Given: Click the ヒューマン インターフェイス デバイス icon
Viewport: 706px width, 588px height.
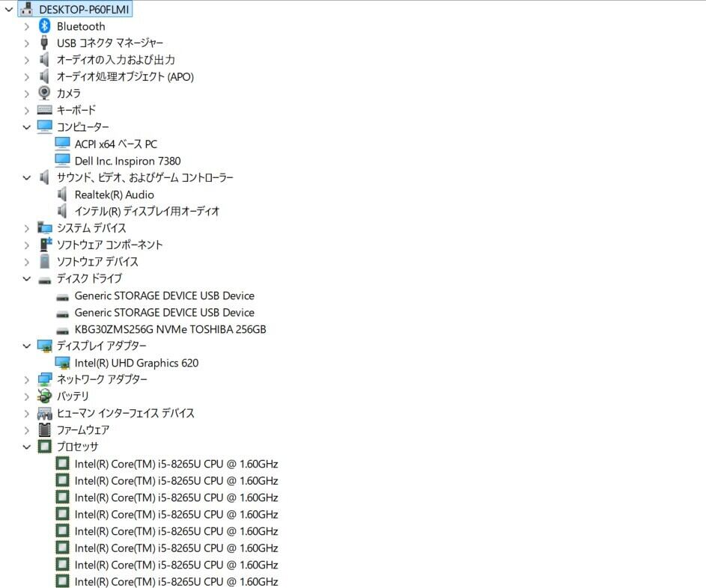Looking at the screenshot, I should pos(44,413).
